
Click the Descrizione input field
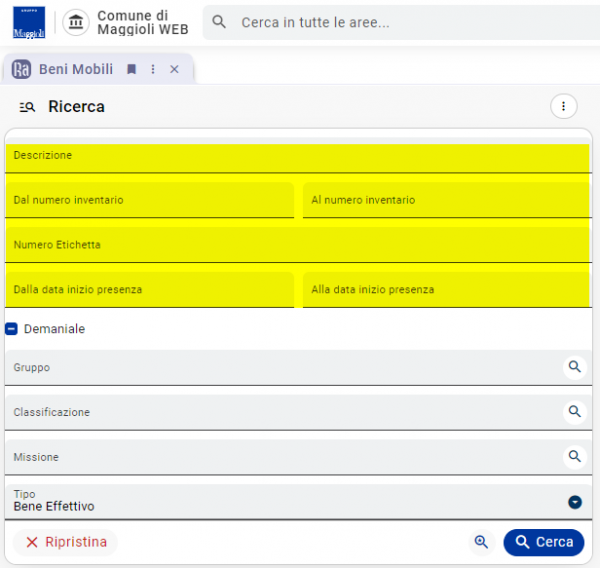coord(298,155)
